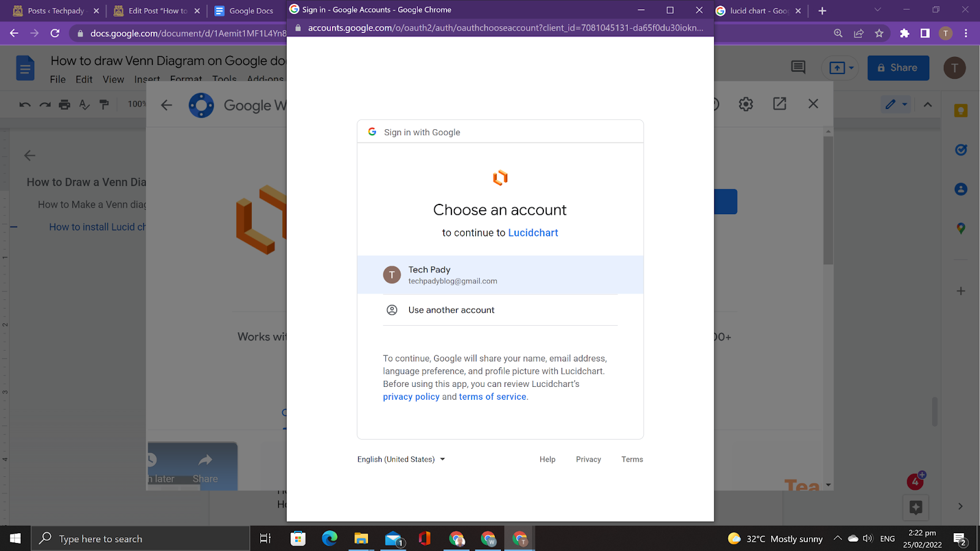980x551 pixels.
Task: Open the View menu in Docs
Action: point(113,80)
